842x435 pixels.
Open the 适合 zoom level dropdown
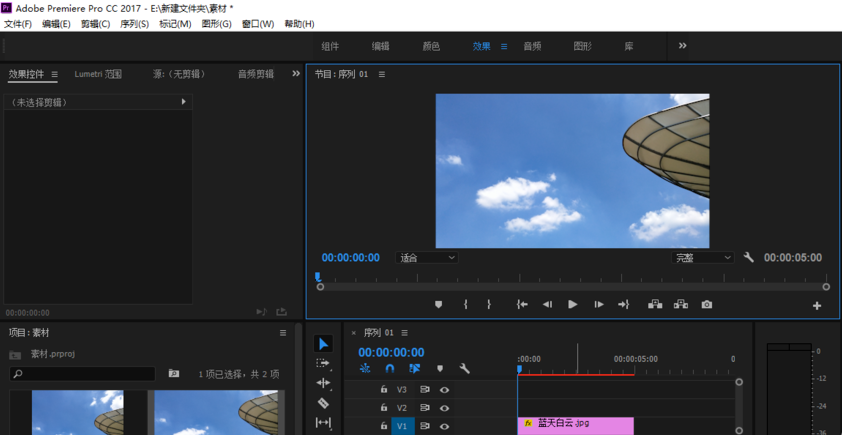point(427,258)
